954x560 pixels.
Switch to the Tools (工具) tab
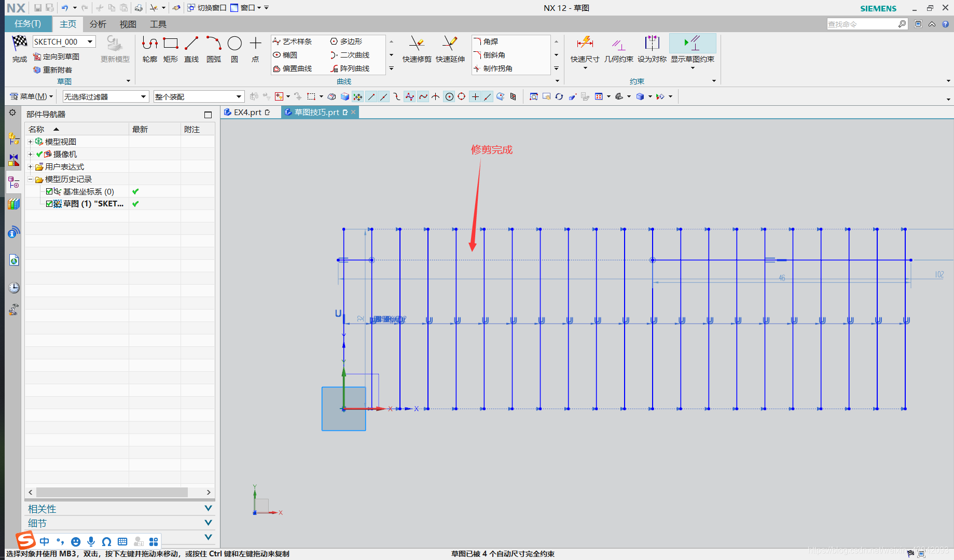point(158,24)
